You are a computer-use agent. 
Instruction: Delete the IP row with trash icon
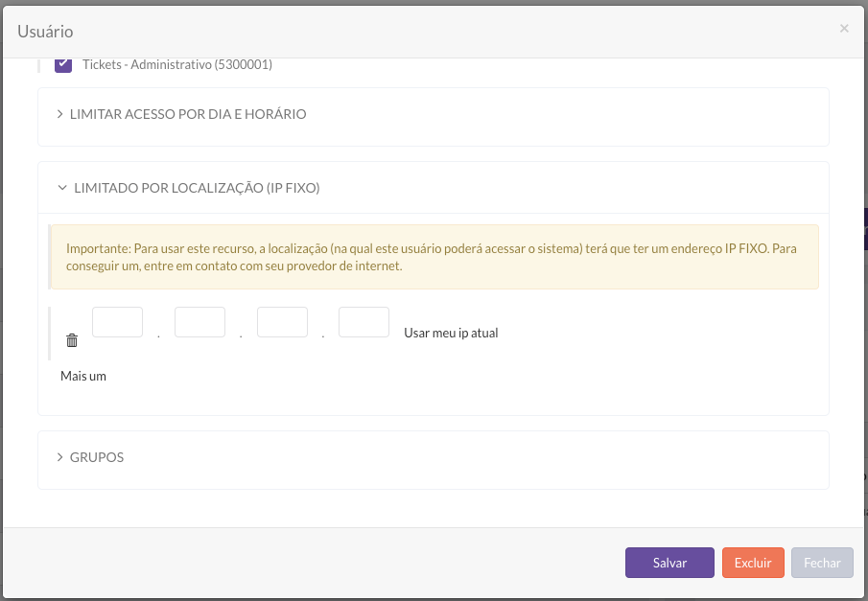(x=72, y=340)
